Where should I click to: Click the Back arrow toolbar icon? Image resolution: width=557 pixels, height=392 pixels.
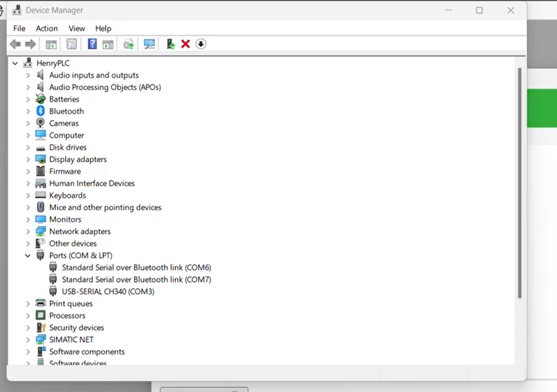[15, 44]
